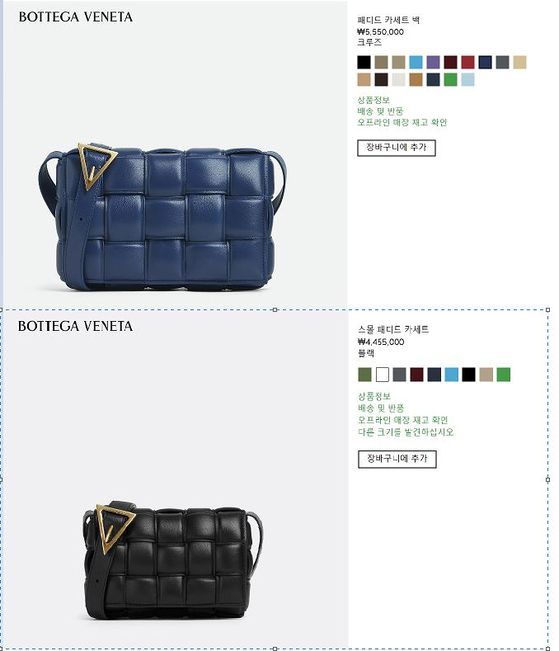559x651 pixels.
Task: Select the caramel swatch for 패디드 카세트 백
Action: click(416, 79)
